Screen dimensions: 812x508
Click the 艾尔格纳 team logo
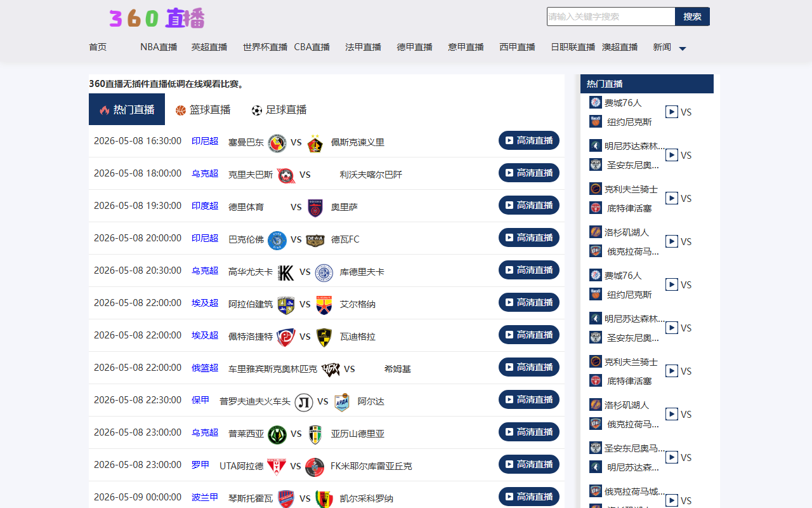[324, 305]
